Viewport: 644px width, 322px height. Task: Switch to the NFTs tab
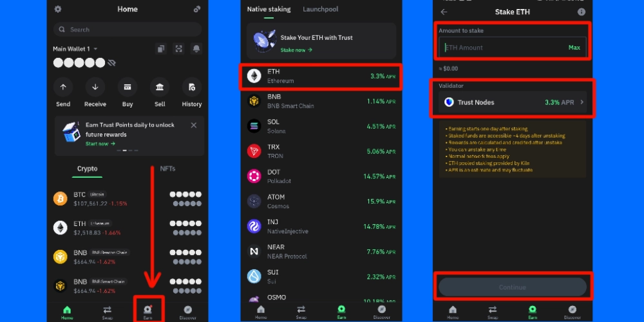[x=167, y=169]
